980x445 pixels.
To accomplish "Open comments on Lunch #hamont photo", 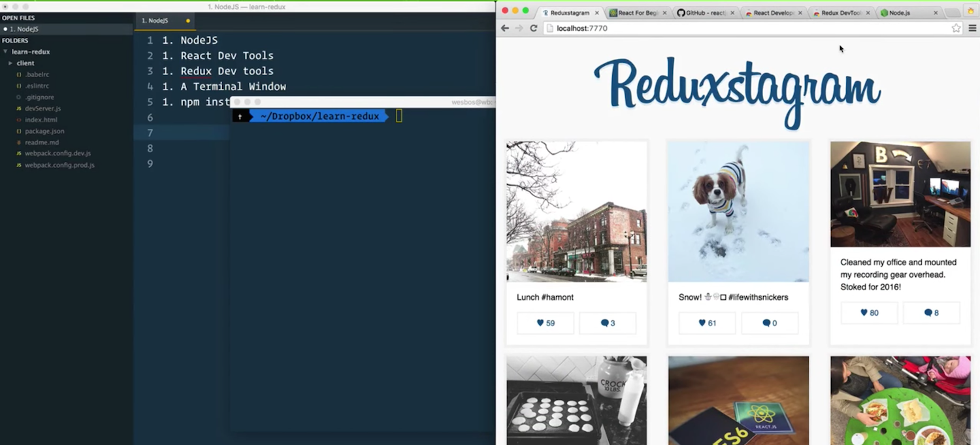I will coord(608,323).
